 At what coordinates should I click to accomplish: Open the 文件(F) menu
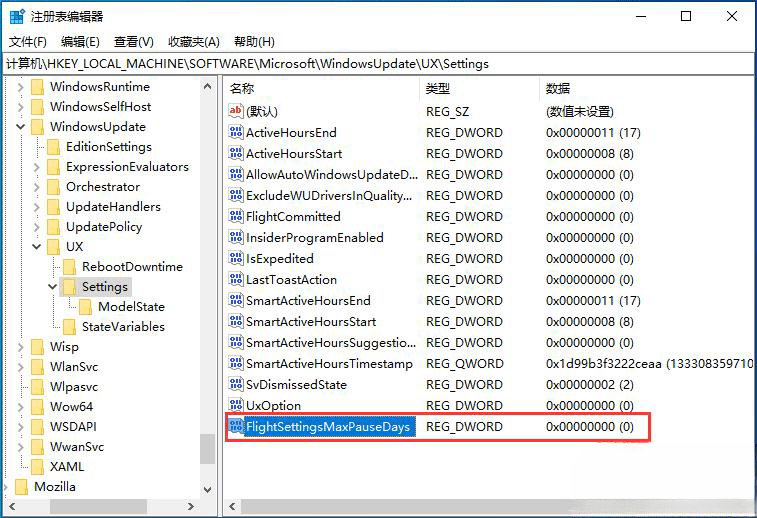coord(28,41)
